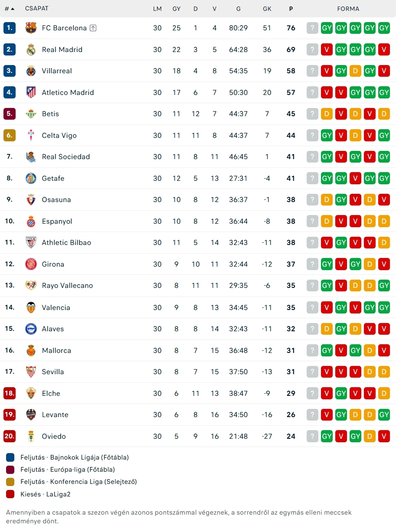Click Barcelona's gray question mark form badge
Image resolution: width=396 pixels, height=532 pixels.
312,28
